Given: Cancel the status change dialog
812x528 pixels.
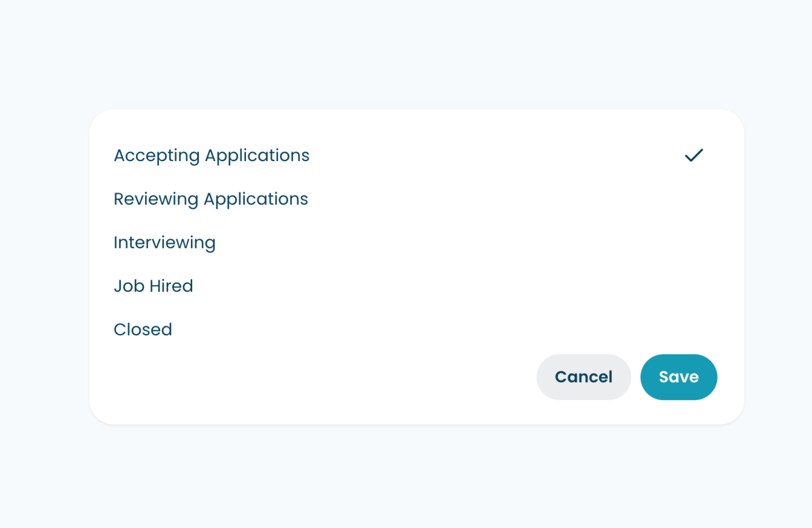Looking at the screenshot, I should 584,377.
